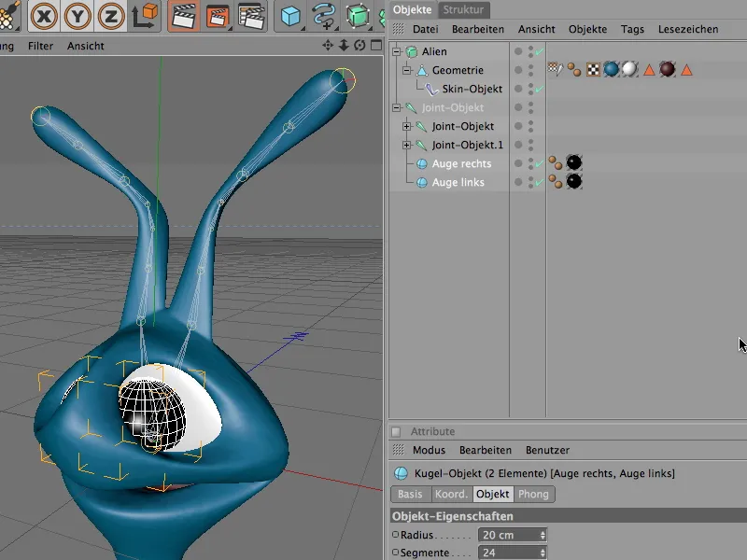Switch to the Phong attribute tab
The height and width of the screenshot is (560, 747).
533,494
